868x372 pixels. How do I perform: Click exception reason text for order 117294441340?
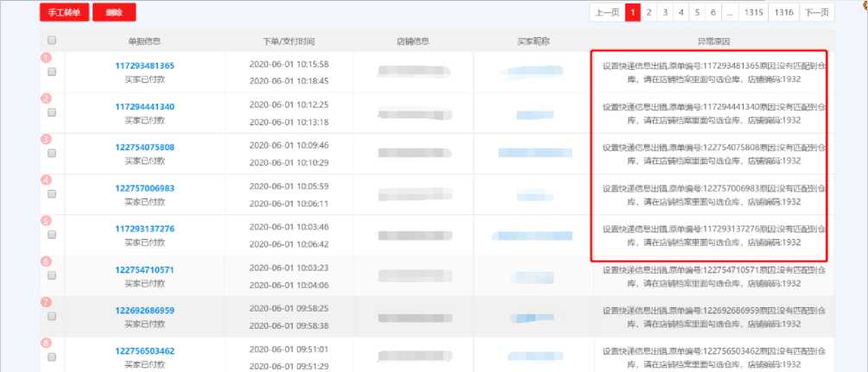(x=714, y=113)
